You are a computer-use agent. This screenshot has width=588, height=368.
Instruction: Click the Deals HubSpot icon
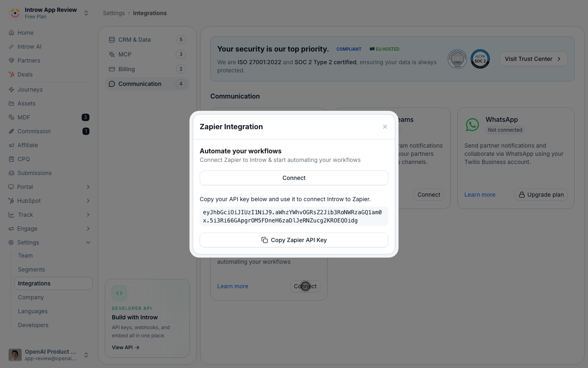pos(11,74)
